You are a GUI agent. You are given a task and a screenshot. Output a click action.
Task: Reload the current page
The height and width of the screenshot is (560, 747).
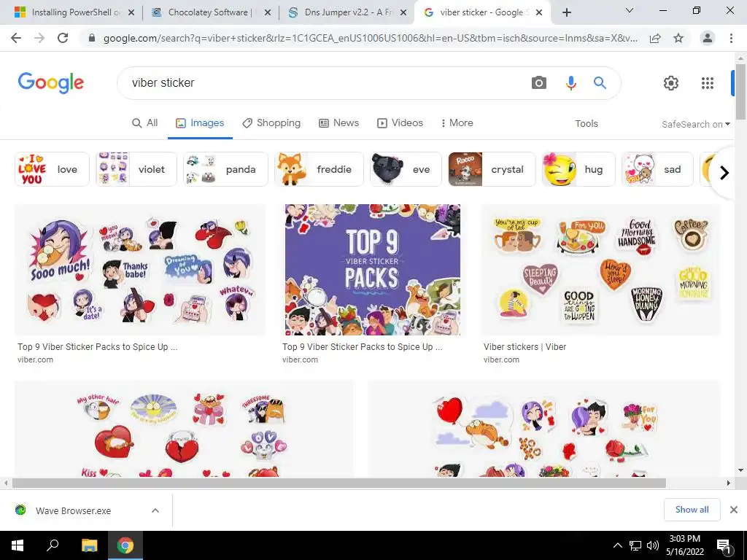(63, 38)
